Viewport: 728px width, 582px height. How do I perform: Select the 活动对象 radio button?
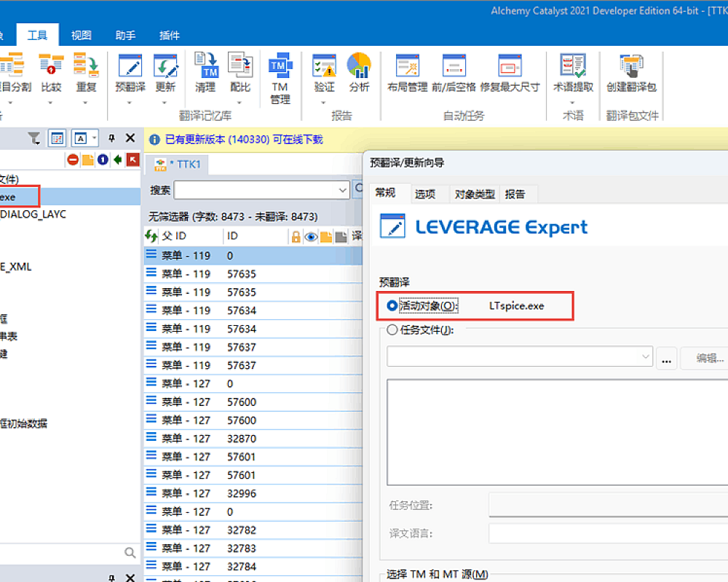point(392,306)
